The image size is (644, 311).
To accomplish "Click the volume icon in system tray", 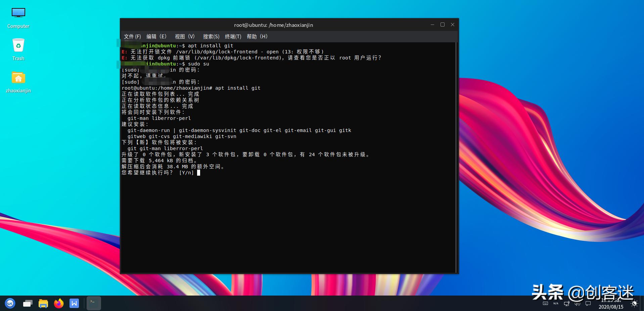I will coord(577,303).
